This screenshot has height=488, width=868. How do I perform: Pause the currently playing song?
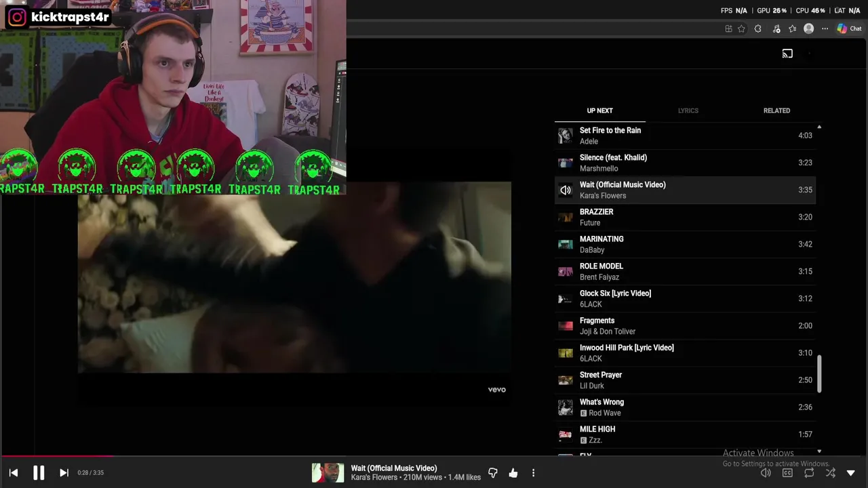(39, 472)
